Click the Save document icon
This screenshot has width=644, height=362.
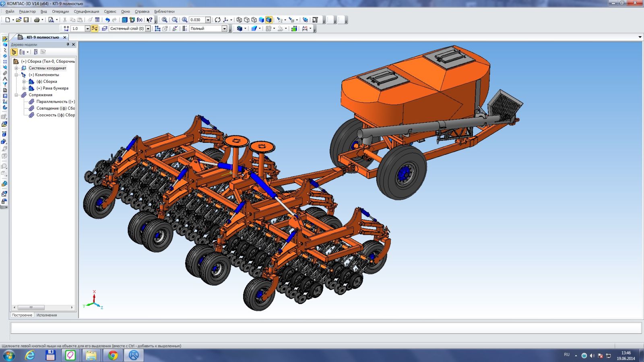(x=26, y=20)
